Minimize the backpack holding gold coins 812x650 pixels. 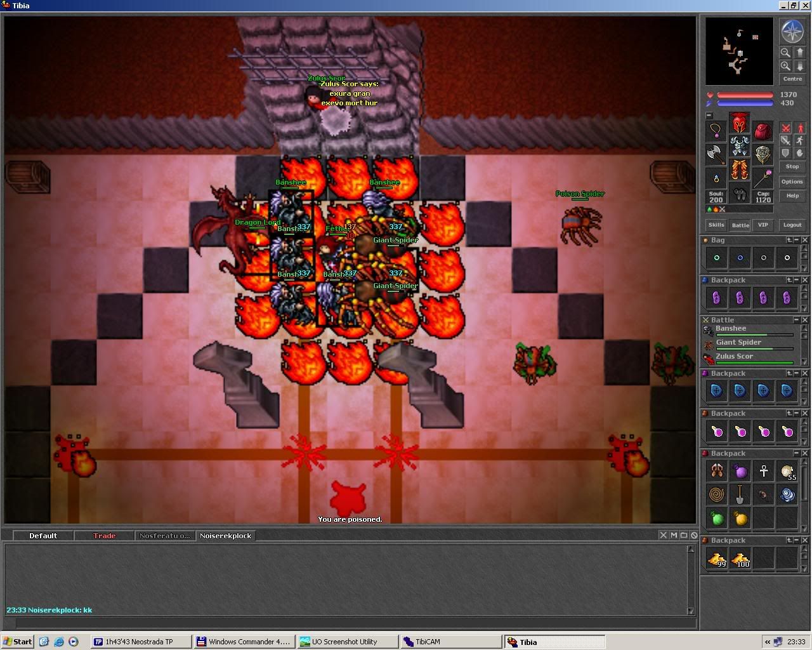[797, 540]
